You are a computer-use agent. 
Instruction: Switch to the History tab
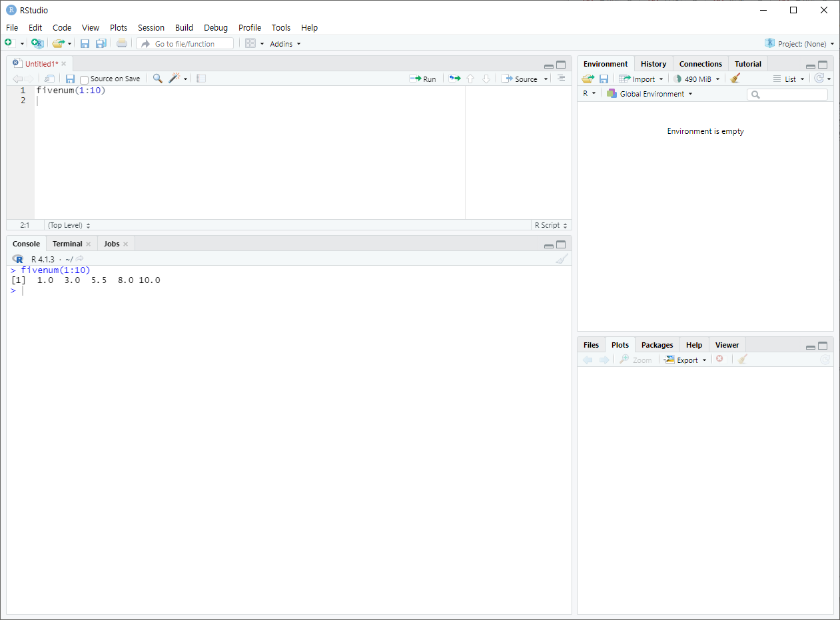pyautogui.click(x=653, y=64)
